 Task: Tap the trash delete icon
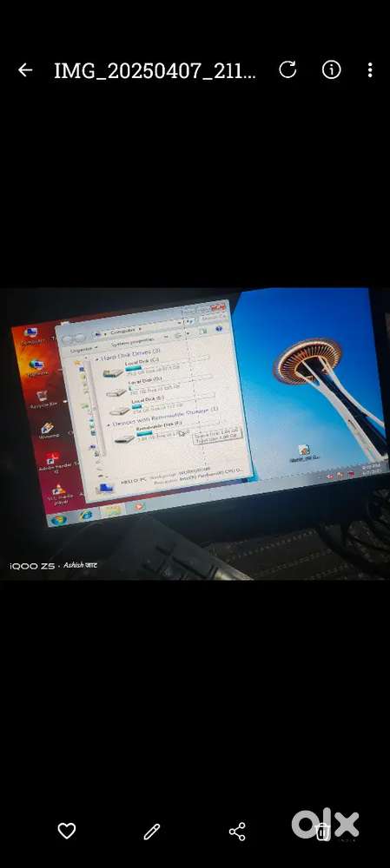322,832
